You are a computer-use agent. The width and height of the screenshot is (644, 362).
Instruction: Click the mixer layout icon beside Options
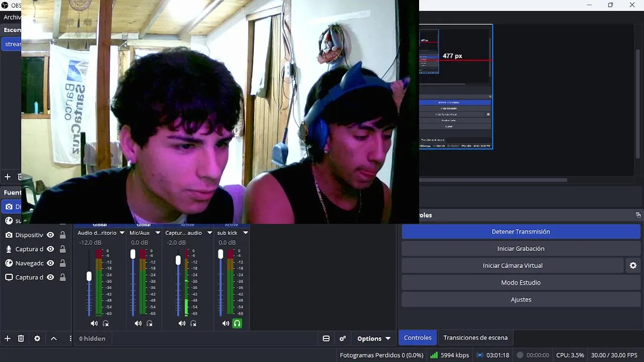[326, 338]
